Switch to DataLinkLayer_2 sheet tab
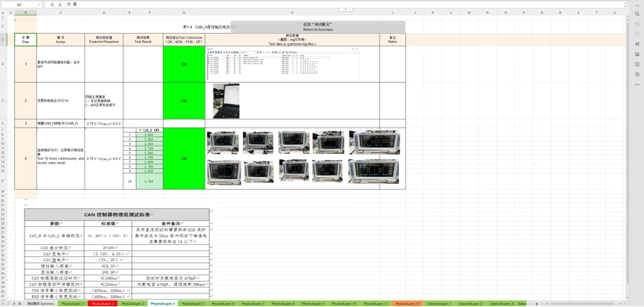Screen dimensions: 644x307 coord(470,304)
